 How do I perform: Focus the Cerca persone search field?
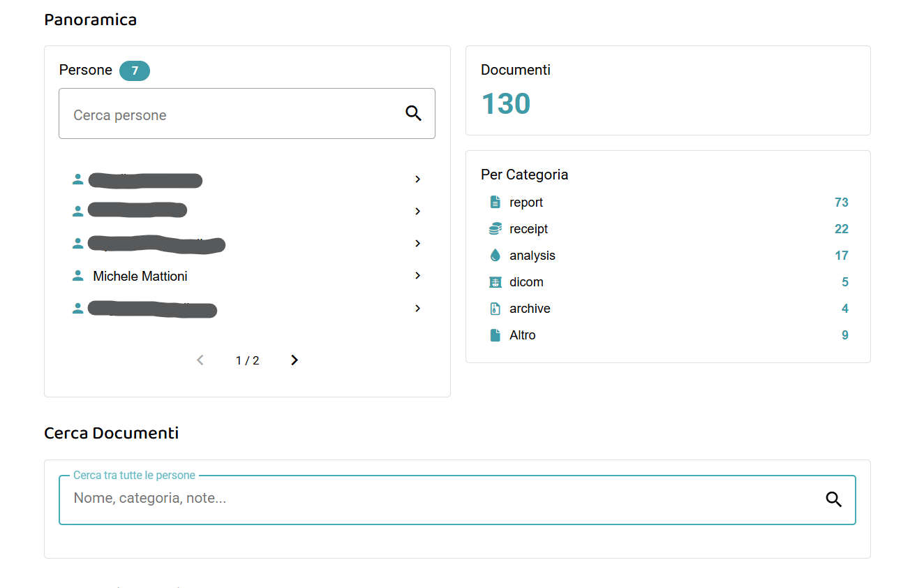tap(230, 115)
